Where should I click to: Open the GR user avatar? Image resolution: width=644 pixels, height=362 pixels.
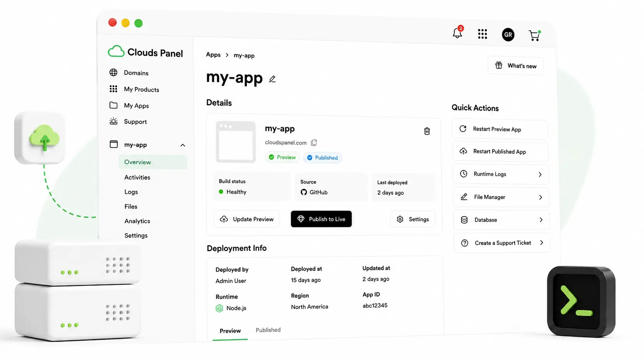point(508,35)
